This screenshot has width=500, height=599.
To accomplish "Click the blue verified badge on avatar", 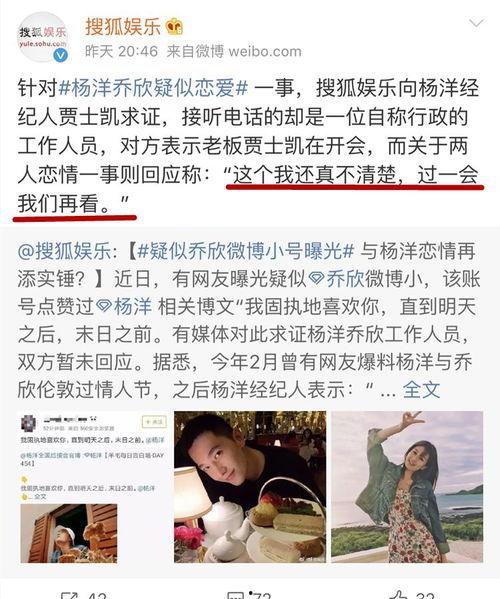I will point(60,56).
